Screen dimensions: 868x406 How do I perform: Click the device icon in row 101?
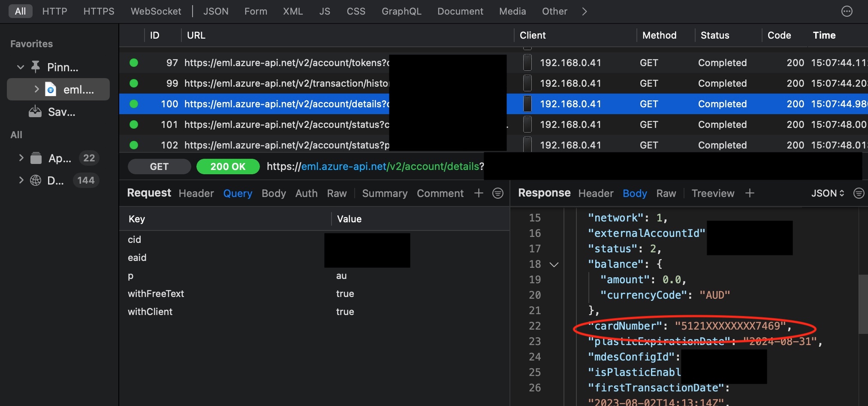527,124
